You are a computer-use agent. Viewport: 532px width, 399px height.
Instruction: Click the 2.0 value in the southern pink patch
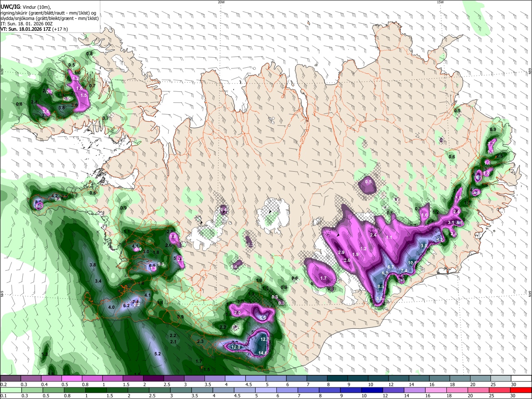pyautogui.click(x=237, y=313)
